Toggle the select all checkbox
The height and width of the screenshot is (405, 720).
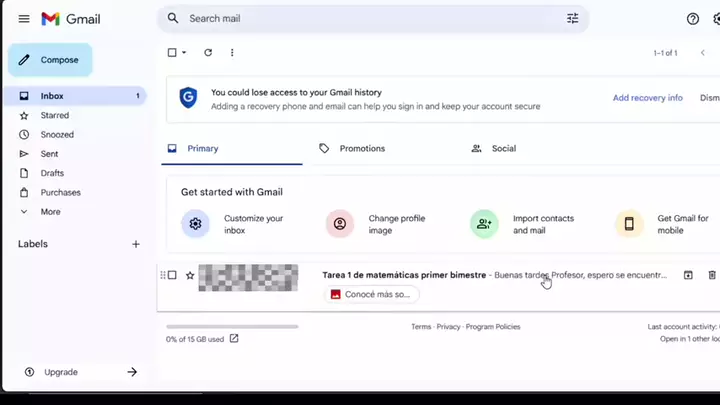[x=172, y=53]
